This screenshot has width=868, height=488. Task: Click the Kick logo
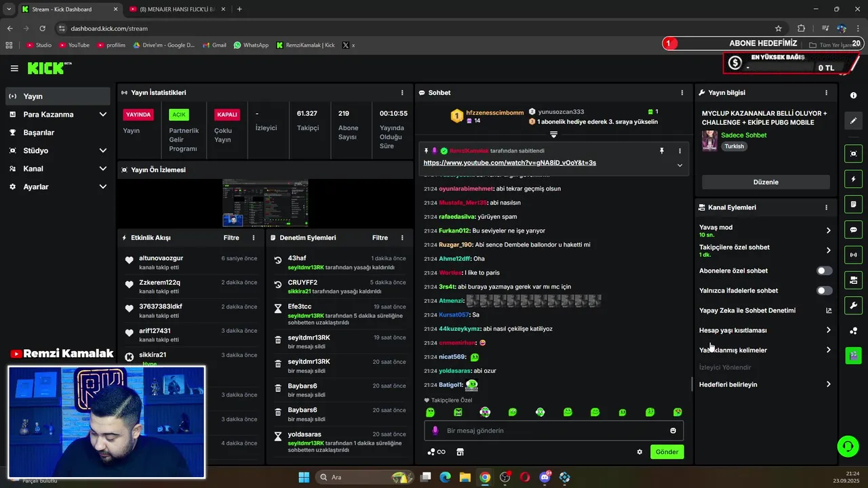coord(49,68)
